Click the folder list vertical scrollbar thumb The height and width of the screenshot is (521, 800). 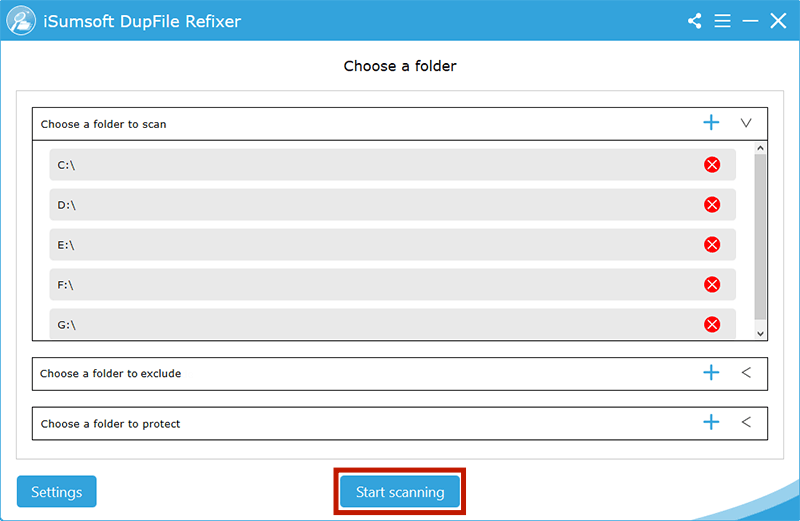pyautogui.click(x=760, y=237)
